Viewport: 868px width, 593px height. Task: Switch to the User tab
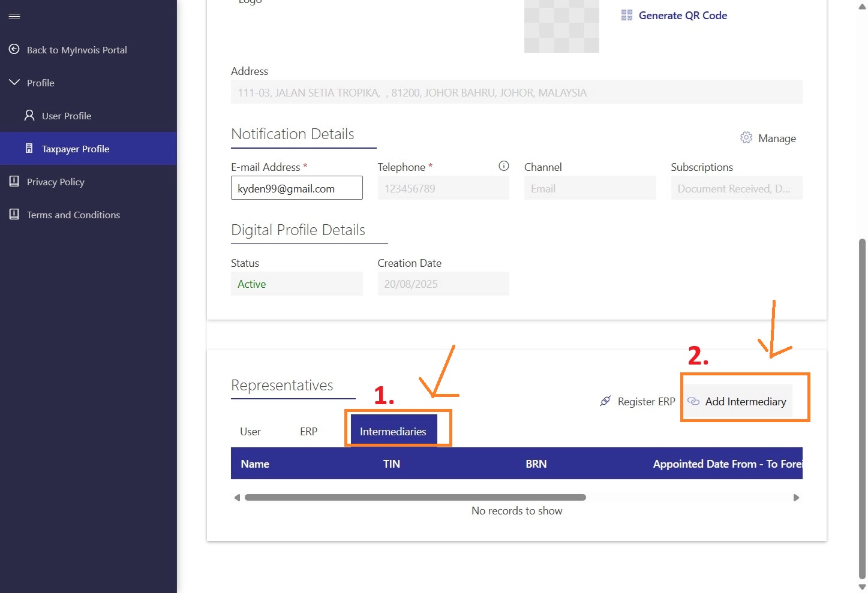(x=250, y=432)
